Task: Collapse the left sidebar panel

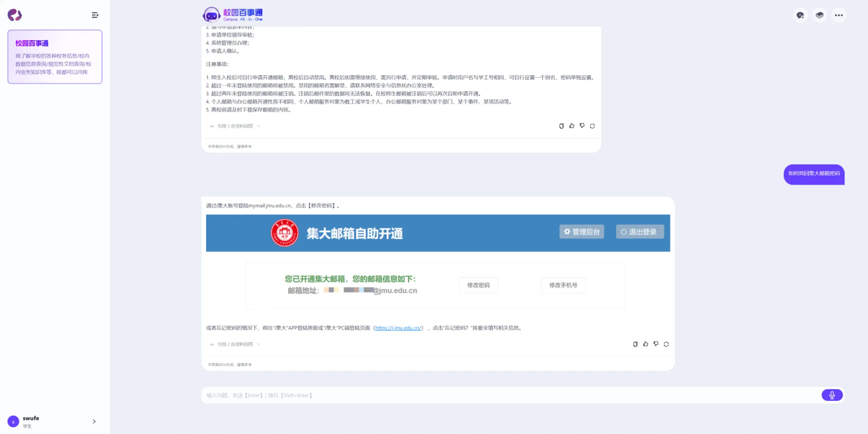Action: point(95,15)
